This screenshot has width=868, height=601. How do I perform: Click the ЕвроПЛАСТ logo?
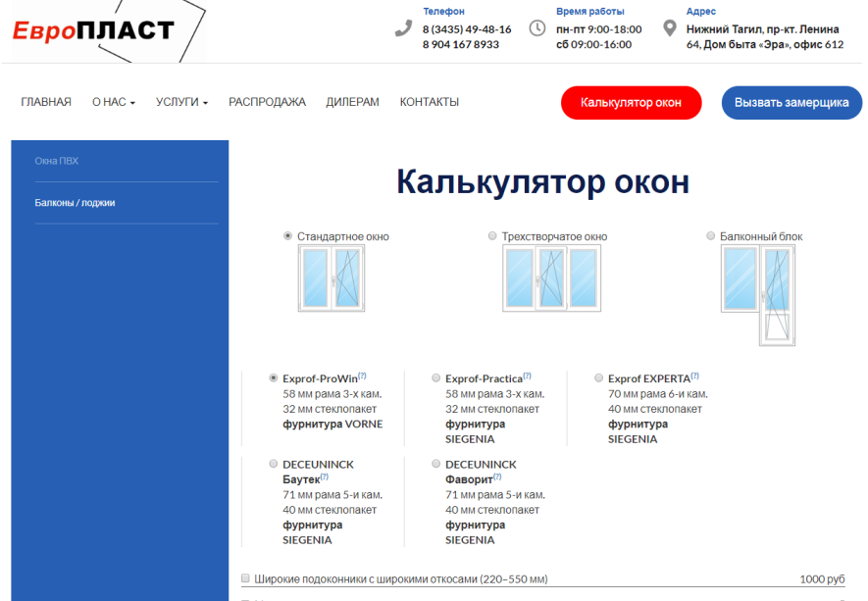(94, 30)
